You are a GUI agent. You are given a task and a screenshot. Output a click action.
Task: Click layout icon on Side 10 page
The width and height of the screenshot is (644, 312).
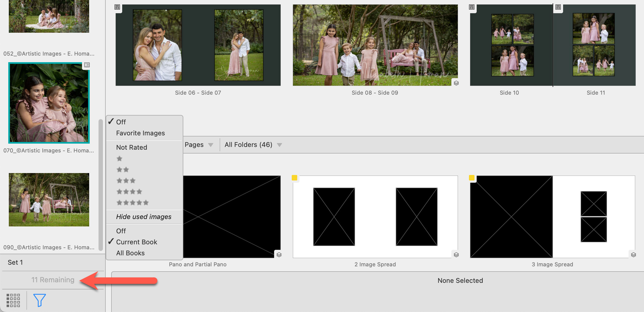472,7
